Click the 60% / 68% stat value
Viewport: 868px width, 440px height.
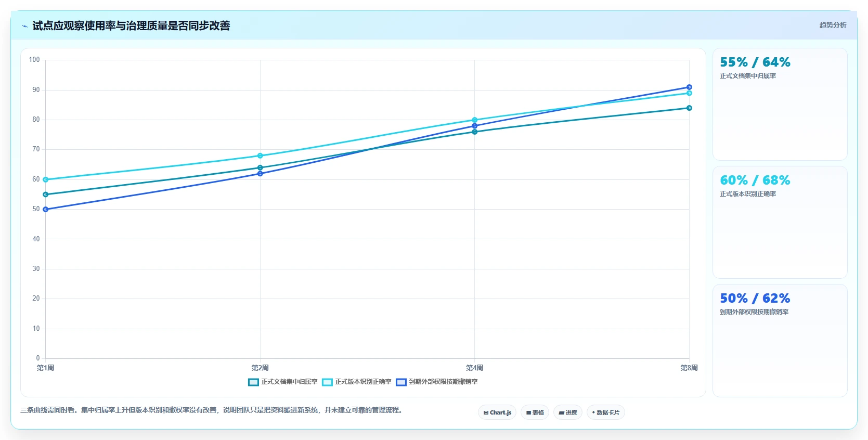755,180
